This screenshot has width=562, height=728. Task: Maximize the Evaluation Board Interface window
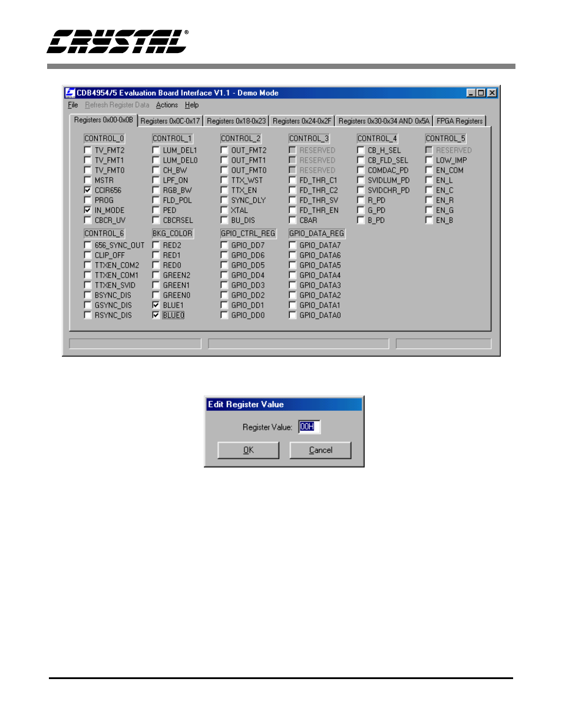(481, 93)
